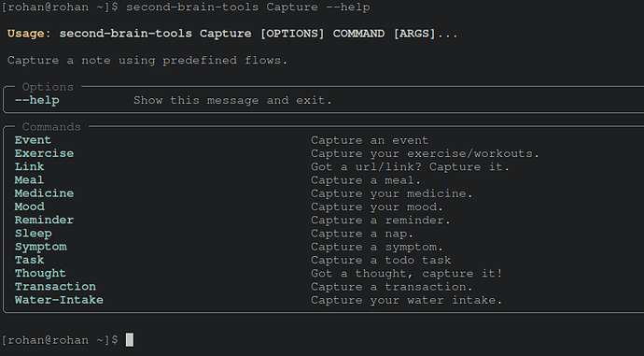Click the terminal cursor at bottom prompt
This screenshot has width=644, height=356.
click(130, 340)
